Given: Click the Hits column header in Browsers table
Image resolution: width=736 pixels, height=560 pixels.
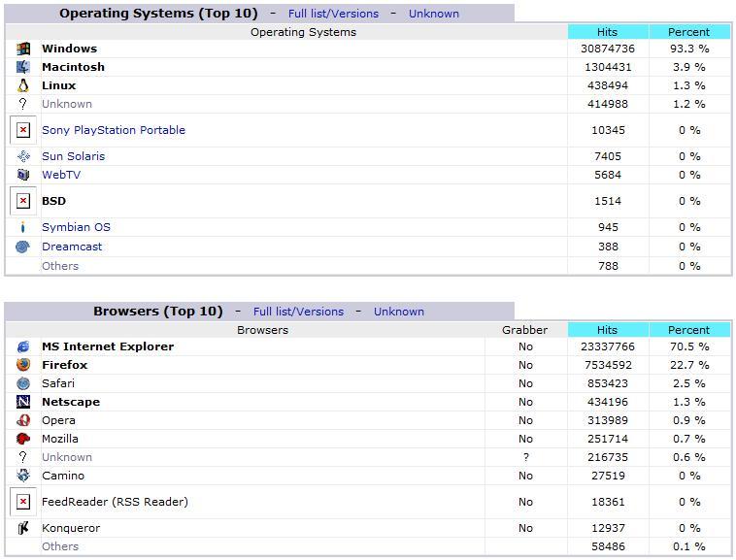Looking at the screenshot, I should [608, 330].
